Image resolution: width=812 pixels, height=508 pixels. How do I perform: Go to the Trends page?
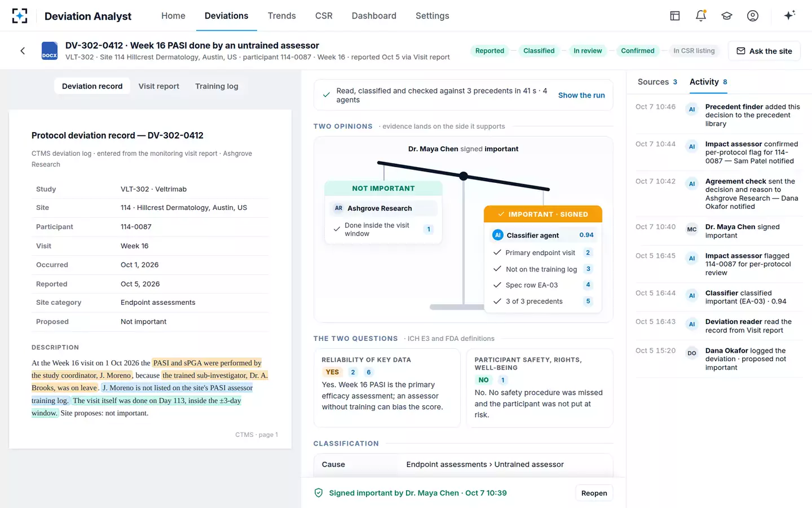[x=282, y=16]
